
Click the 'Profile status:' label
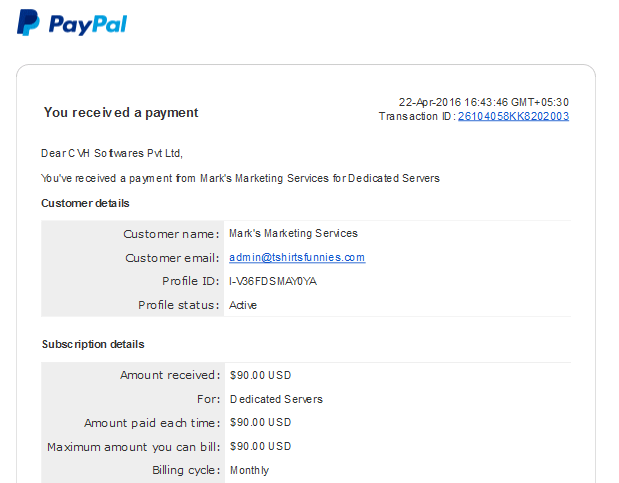click(x=178, y=305)
